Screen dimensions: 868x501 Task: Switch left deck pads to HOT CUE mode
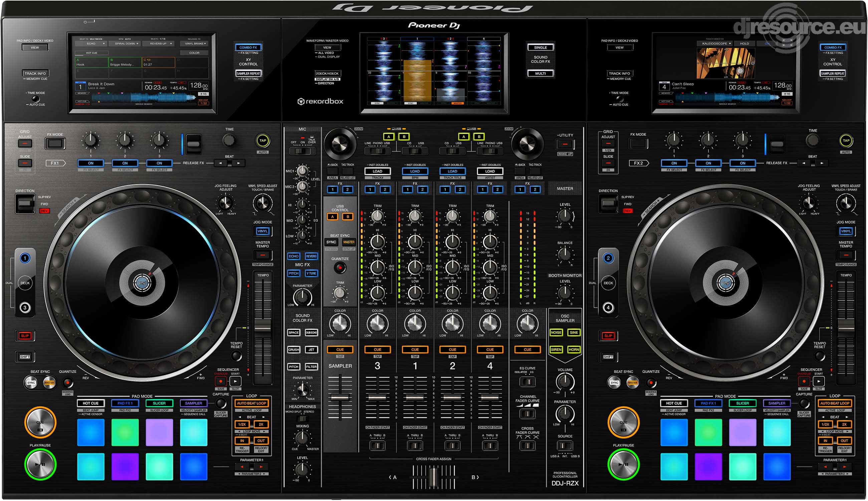pyautogui.click(x=90, y=403)
